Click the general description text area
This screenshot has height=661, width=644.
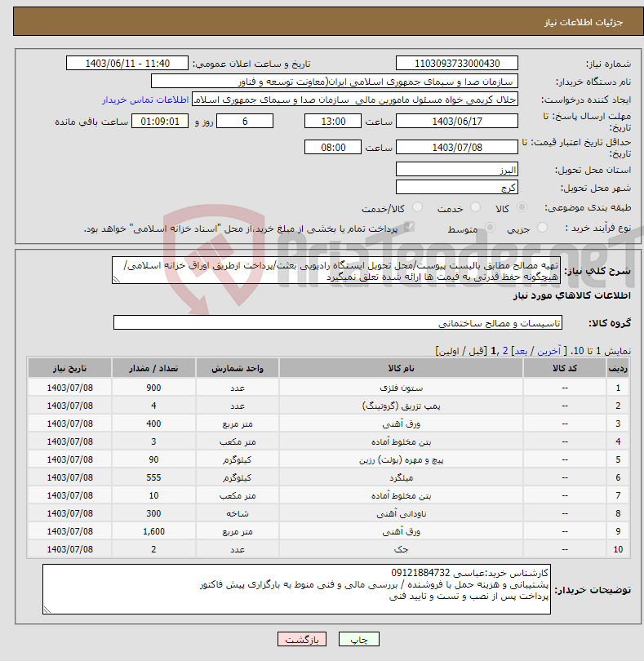[x=336, y=270]
